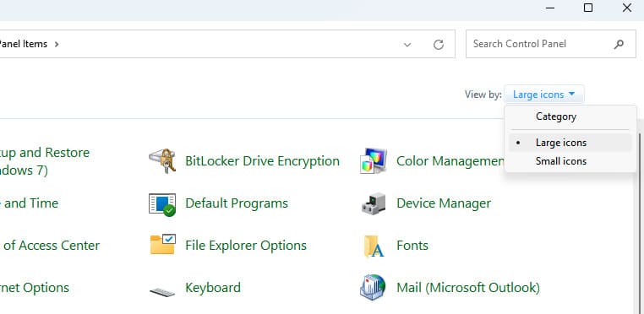The width and height of the screenshot is (644, 314).
Task: Open Backup and Restore (Windows 7) link
Action: (x=44, y=161)
